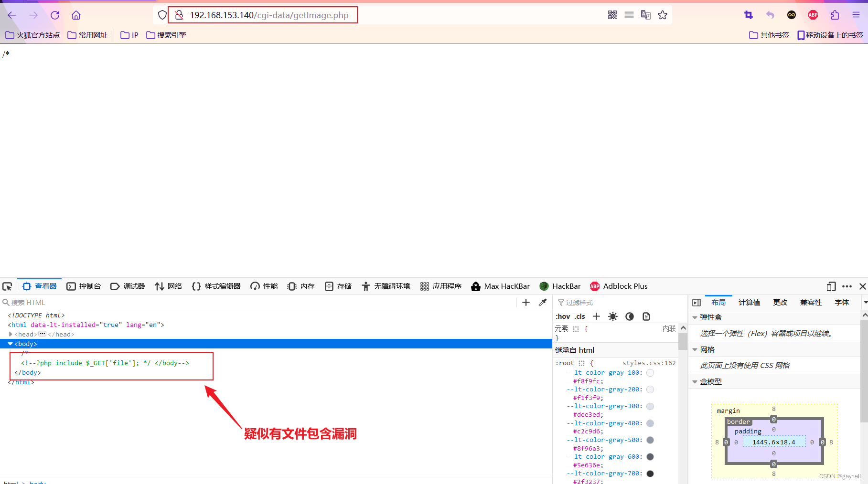Activate the element picker tool
This screenshot has width=868, height=484.
click(7, 286)
